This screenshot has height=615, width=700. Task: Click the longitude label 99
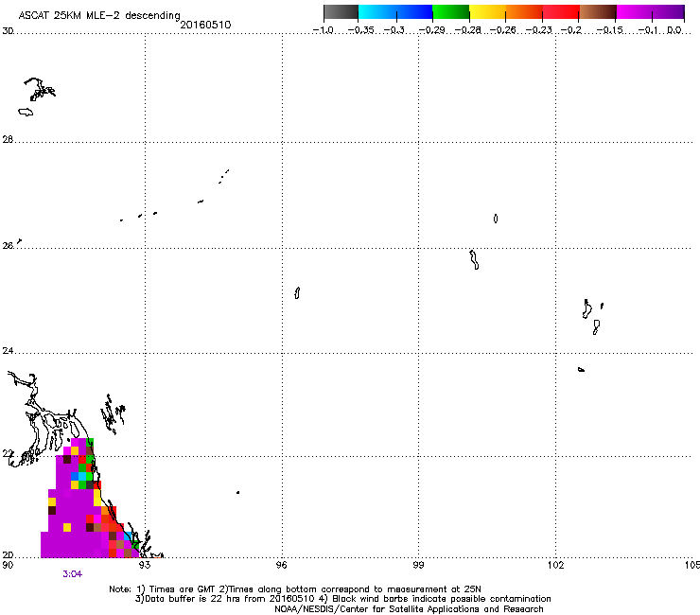tap(418, 565)
